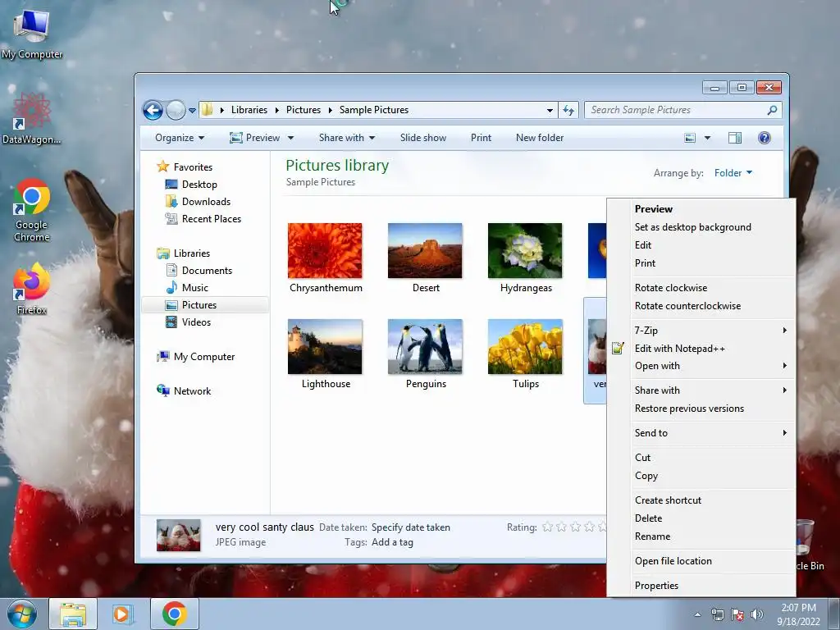Viewport: 840px width, 630px height.
Task: Click the greyed Forward navigation arrow
Action: point(176,111)
